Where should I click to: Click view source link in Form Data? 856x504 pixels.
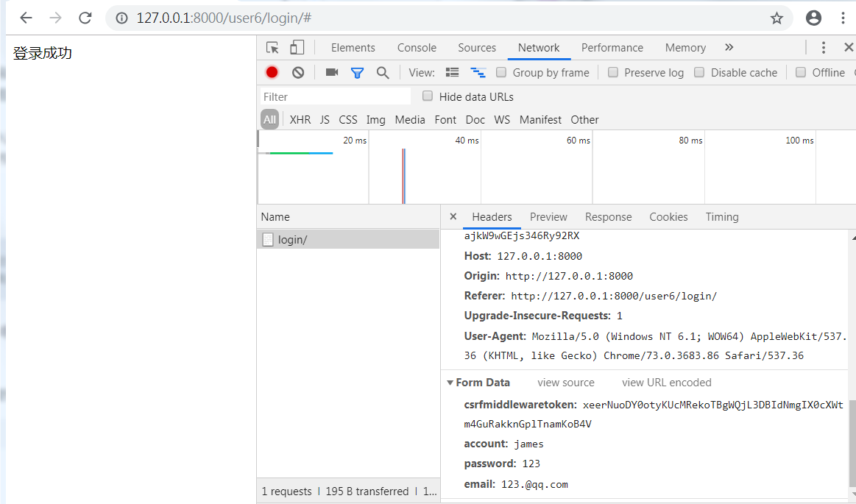565,383
